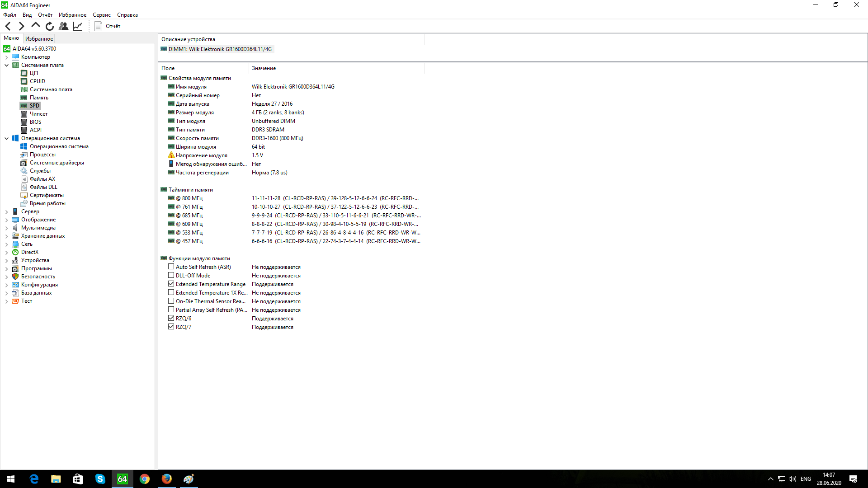Viewport: 868px width, 488px height.
Task: Expand the Компьютер tree node
Action: [x=6, y=57]
